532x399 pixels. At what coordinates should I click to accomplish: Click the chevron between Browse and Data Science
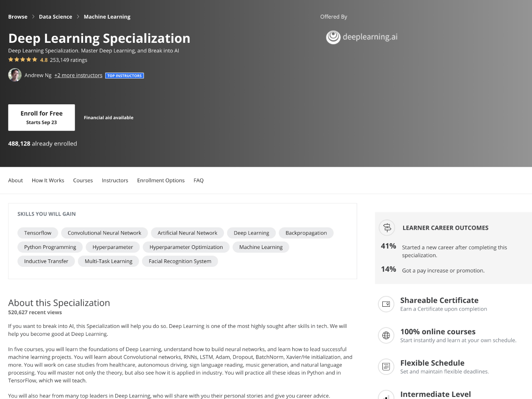(x=33, y=17)
